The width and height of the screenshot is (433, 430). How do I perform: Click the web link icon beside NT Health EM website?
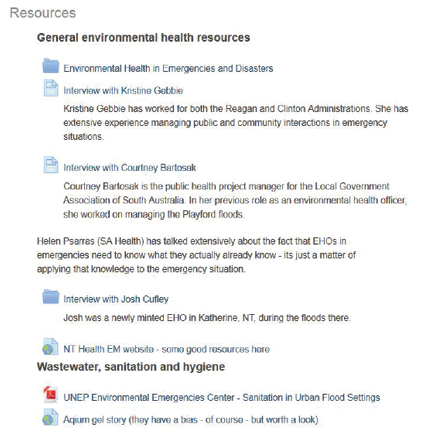pyautogui.click(x=50, y=347)
